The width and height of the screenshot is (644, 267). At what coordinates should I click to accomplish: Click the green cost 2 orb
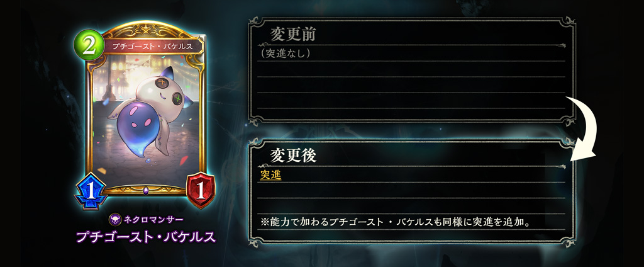(x=88, y=45)
